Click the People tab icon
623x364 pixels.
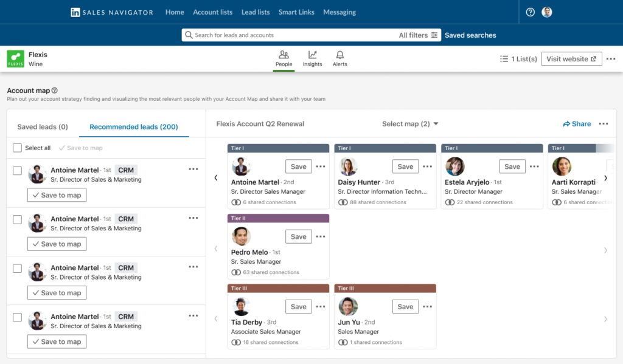[283, 54]
